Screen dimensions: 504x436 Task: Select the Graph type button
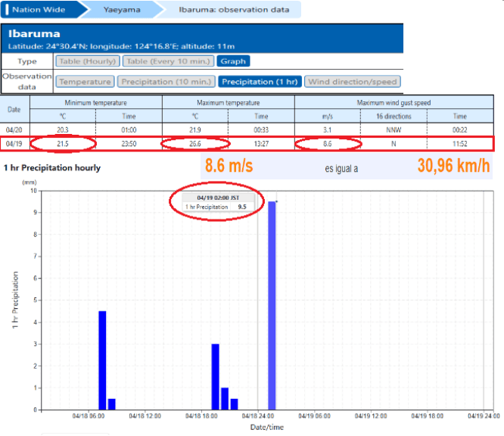(x=233, y=61)
